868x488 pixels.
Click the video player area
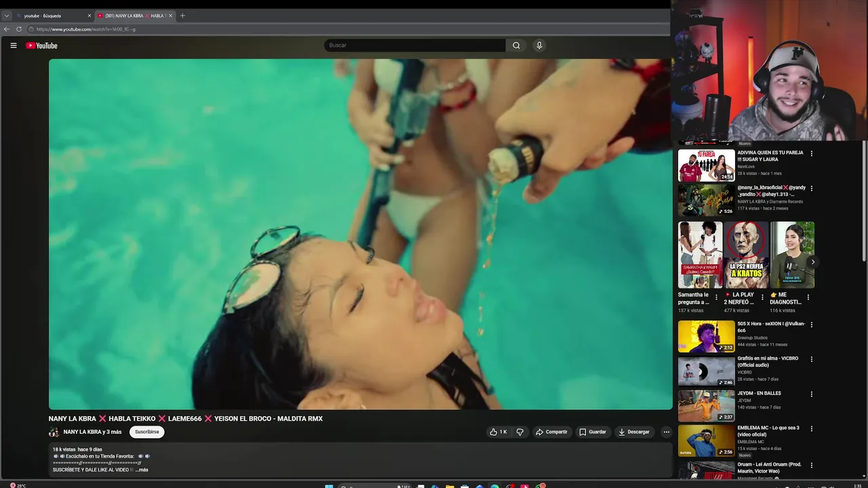coord(360,234)
